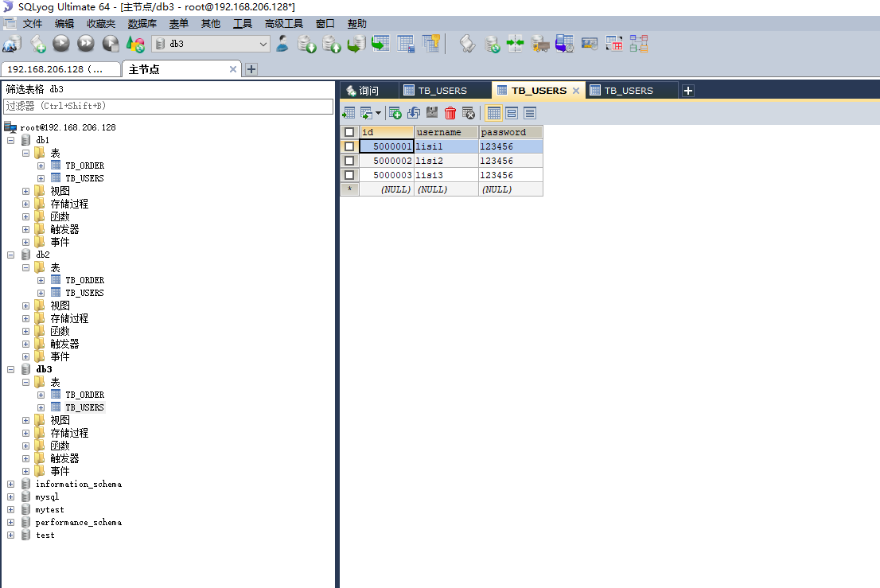Viewport: 880px width, 588px height.
Task: Click the execute and edit resultset icon
Action: point(111,44)
